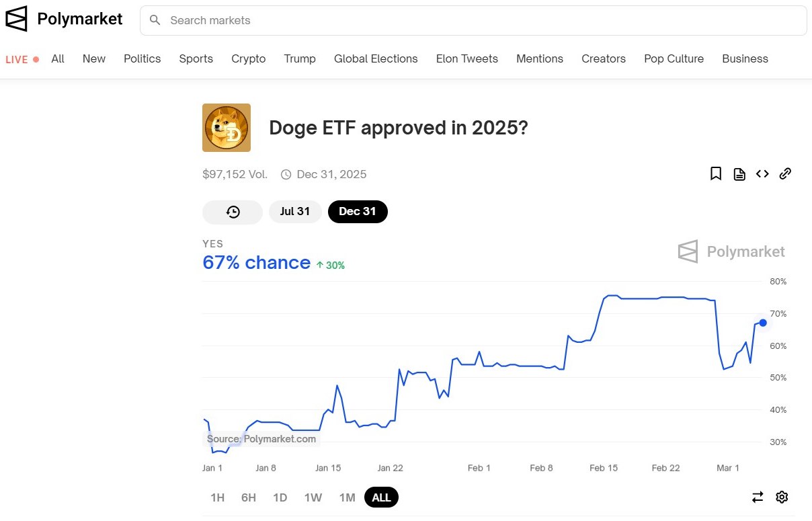Open the embed code icon
Image resolution: width=812 pixels, height=521 pixels.
762,174
